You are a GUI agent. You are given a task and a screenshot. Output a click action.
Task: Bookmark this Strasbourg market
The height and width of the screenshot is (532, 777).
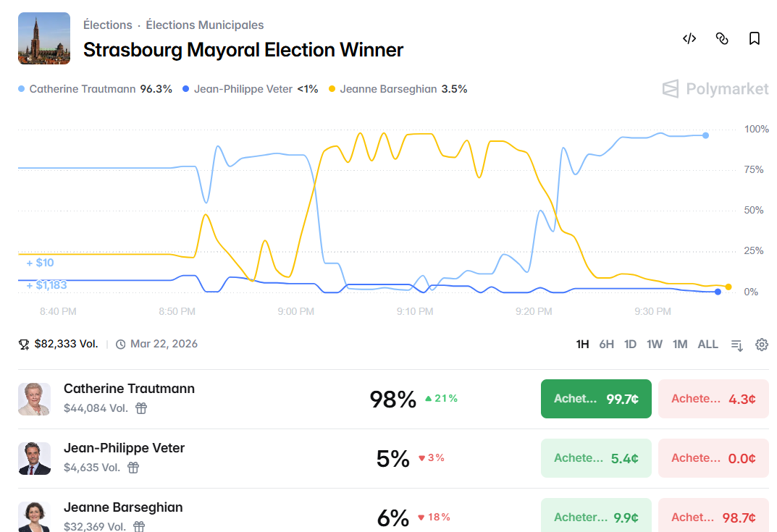coord(755,39)
